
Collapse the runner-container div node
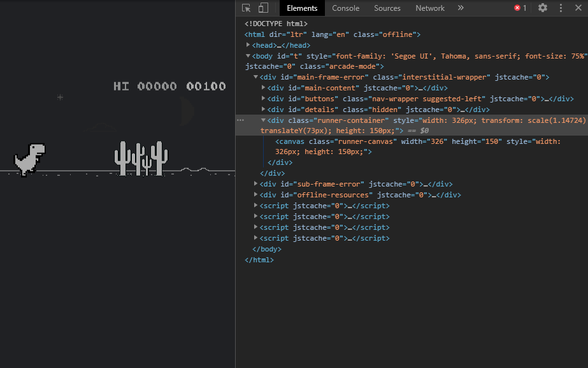click(x=264, y=120)
